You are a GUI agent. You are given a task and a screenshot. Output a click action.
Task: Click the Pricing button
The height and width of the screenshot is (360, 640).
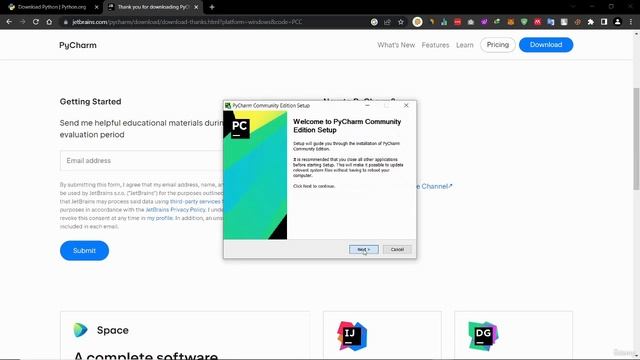pyautogui.click(x=498, y=45)
